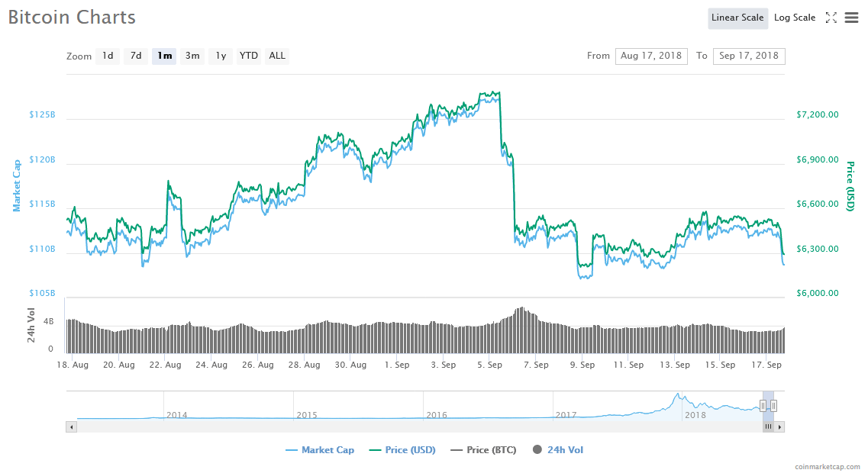Toggle fullscreen chart view

click(831, 18)
